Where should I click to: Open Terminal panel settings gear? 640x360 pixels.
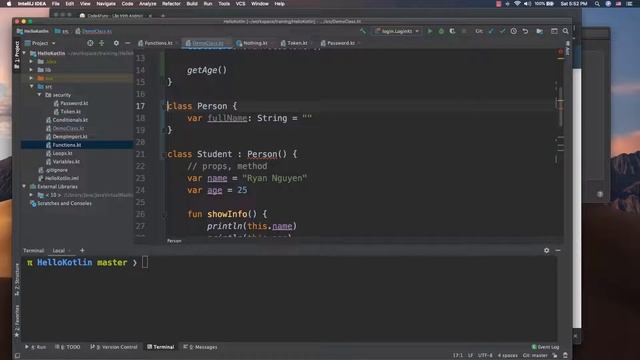click(547, 250)
